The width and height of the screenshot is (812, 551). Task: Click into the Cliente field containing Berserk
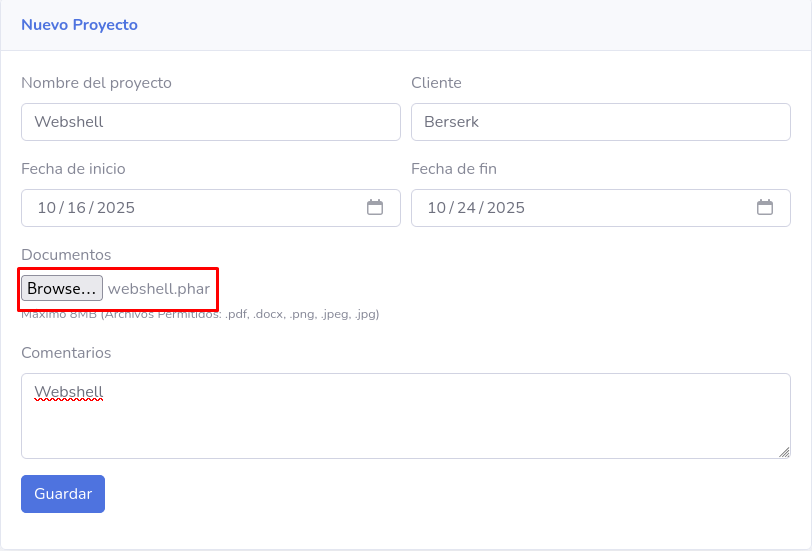[x=600, y=122]
